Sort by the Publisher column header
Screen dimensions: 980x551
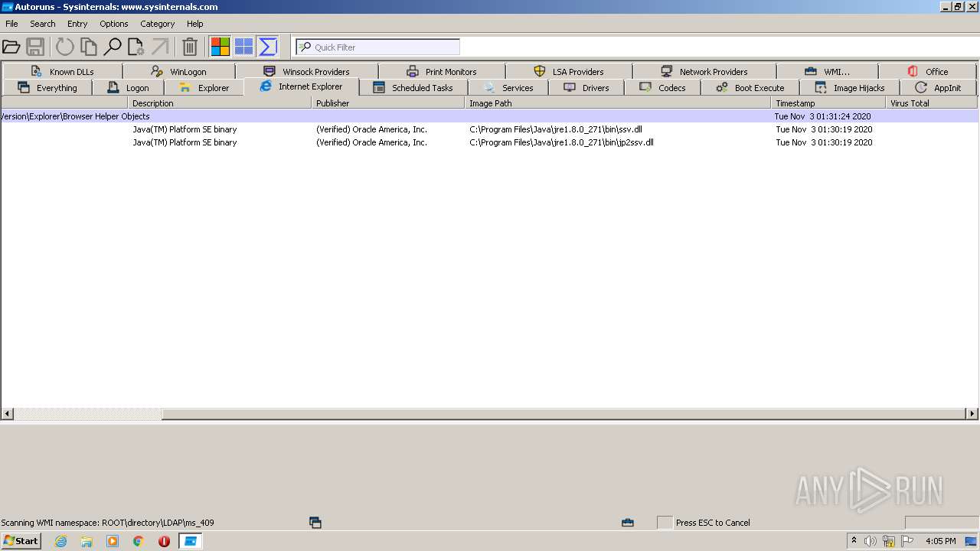(x=388, y=103)
